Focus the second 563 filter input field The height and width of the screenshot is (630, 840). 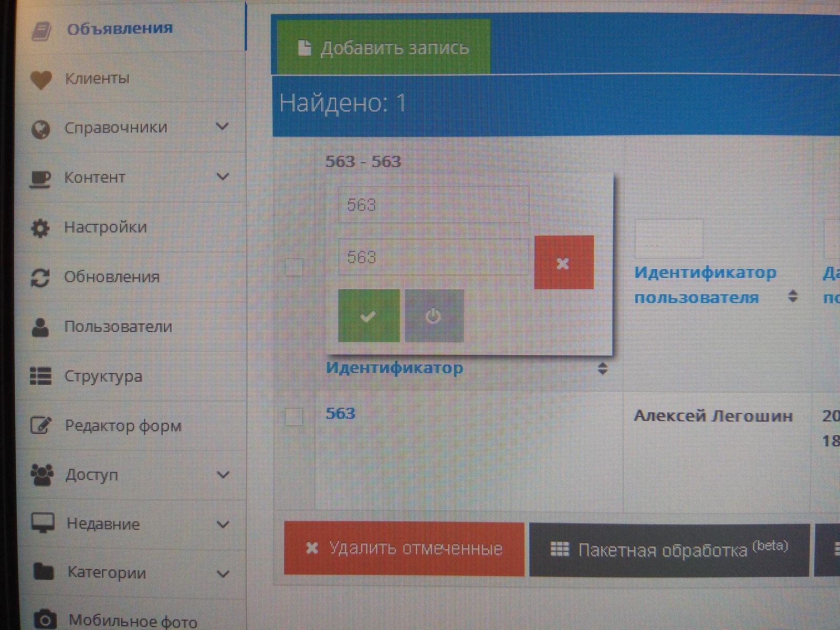(x=433, y=257)
